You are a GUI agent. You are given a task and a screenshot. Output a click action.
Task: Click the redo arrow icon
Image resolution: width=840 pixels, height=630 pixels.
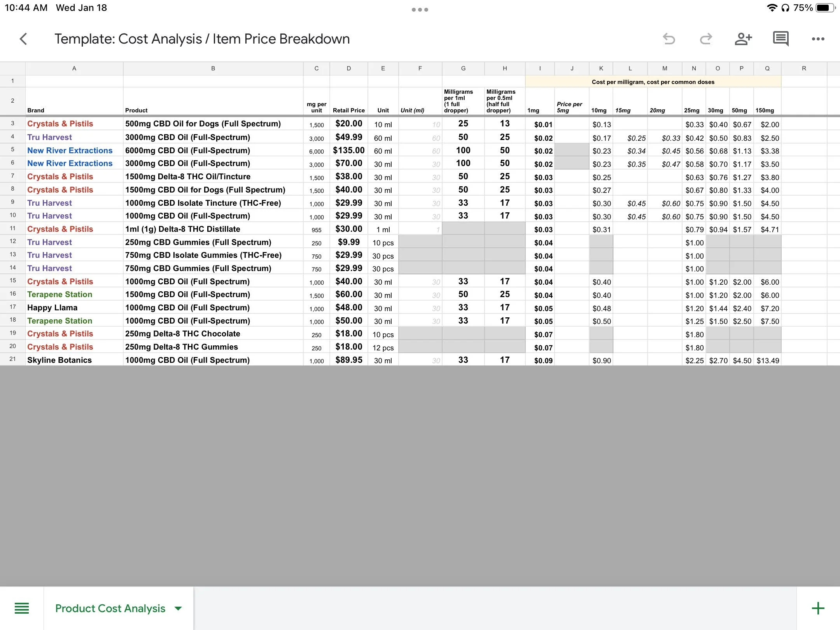[x=706, y=39]
